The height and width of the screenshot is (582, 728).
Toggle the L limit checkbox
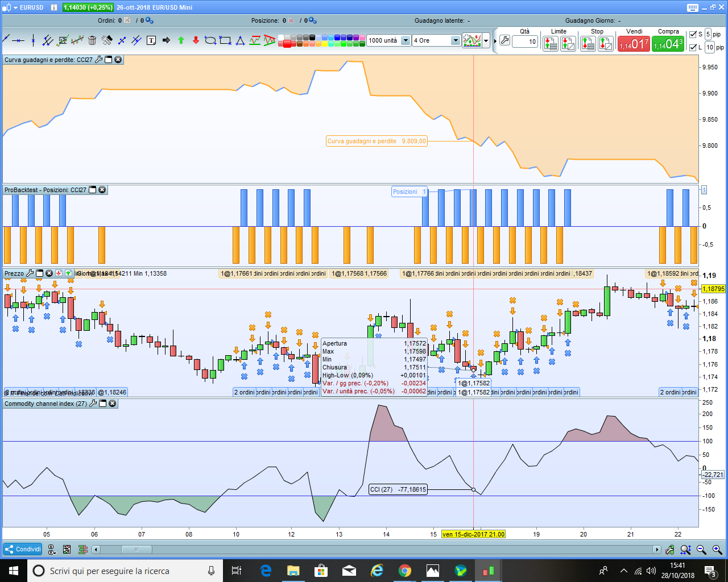point(693,48)
